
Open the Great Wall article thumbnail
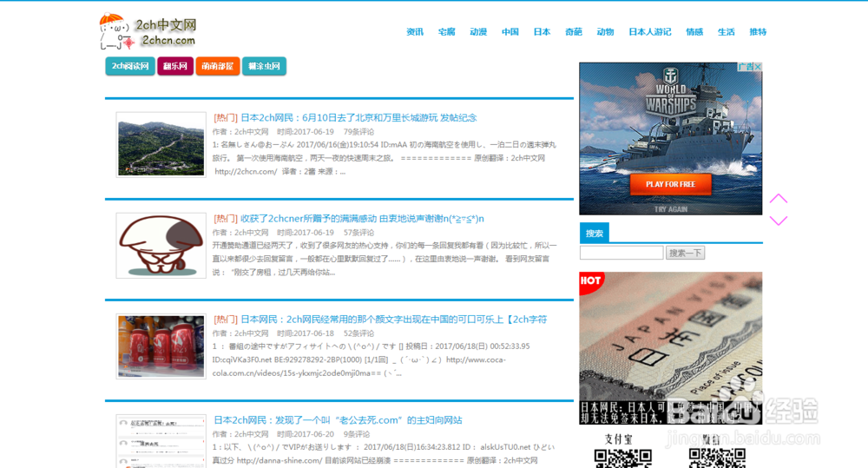(x=161, y=145)
